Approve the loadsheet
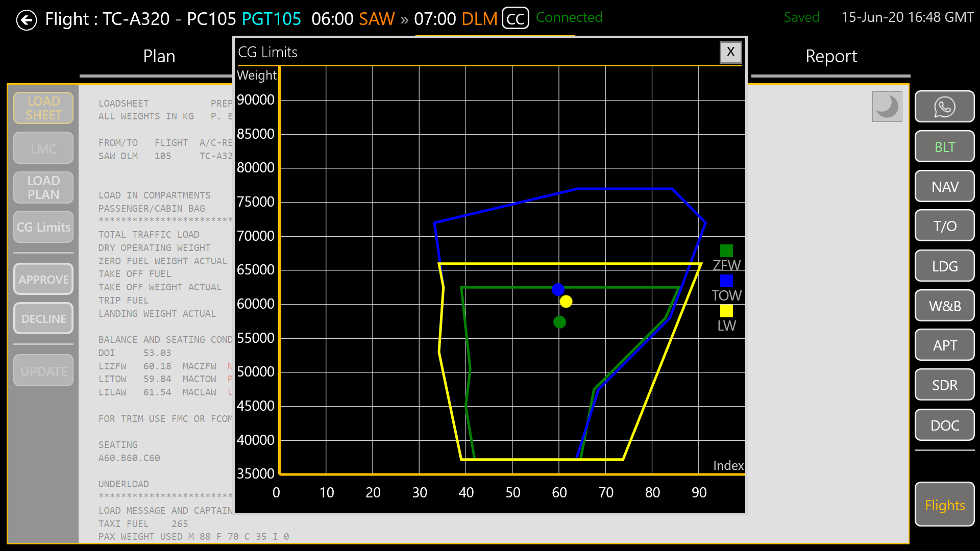The image size is (980, 551). (43, 280)
